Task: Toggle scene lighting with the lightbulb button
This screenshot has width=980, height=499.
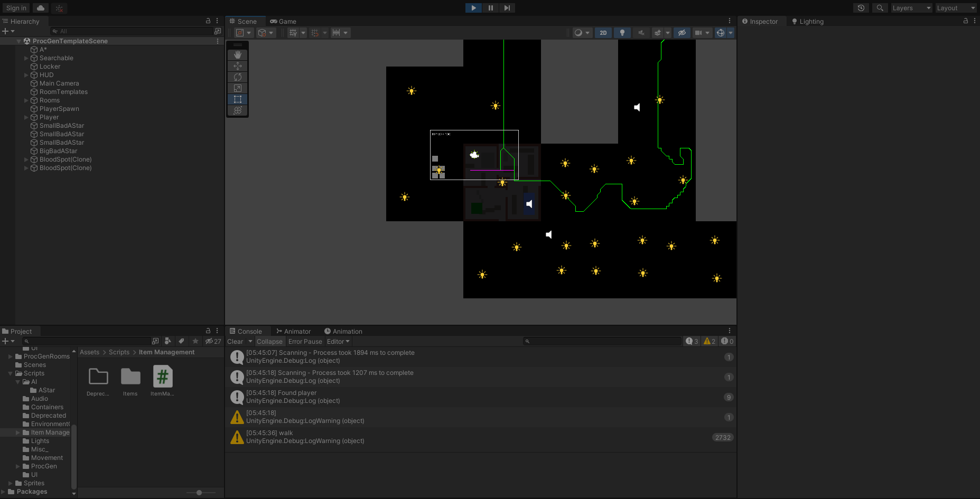Action: point(622,33)
